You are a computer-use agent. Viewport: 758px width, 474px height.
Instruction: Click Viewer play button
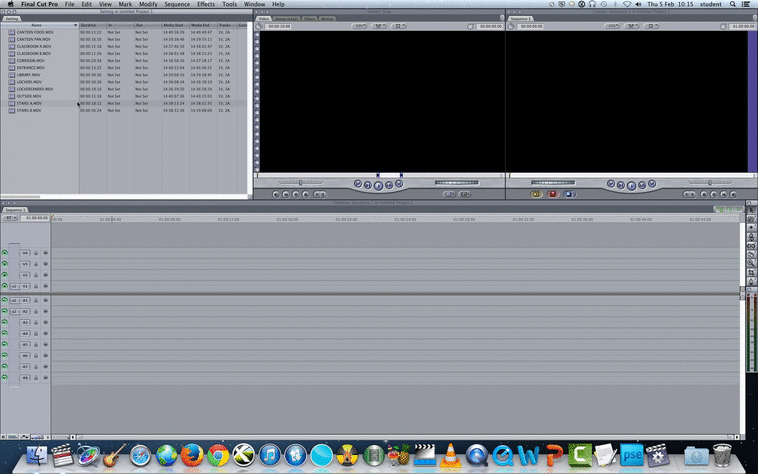click(x=378, y=186)
